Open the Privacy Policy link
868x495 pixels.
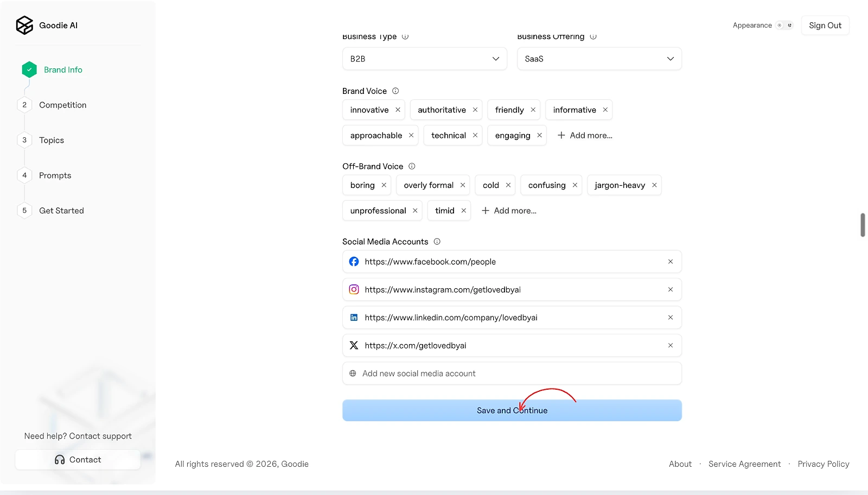pyautogui.click(x=824, y=464)
